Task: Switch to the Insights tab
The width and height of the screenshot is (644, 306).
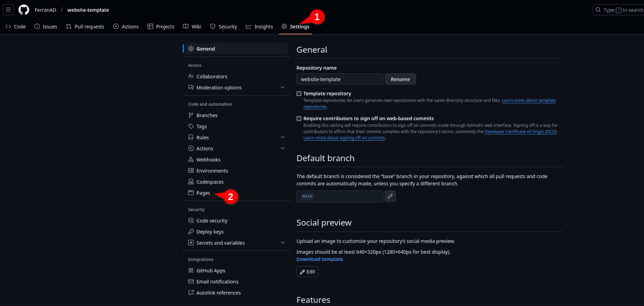Action: (x=259, y=27)
